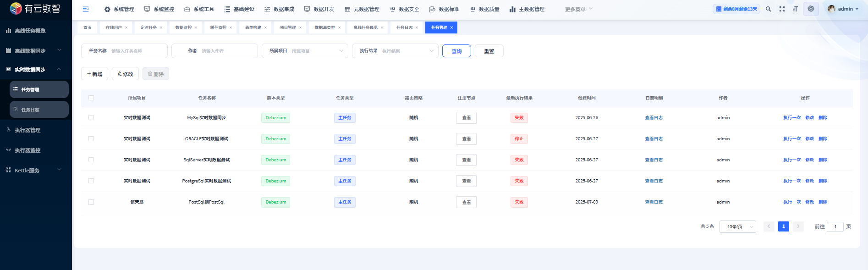Go to the next page arrow
Viewport: 868px width, 270px height.
click(798, 226)
